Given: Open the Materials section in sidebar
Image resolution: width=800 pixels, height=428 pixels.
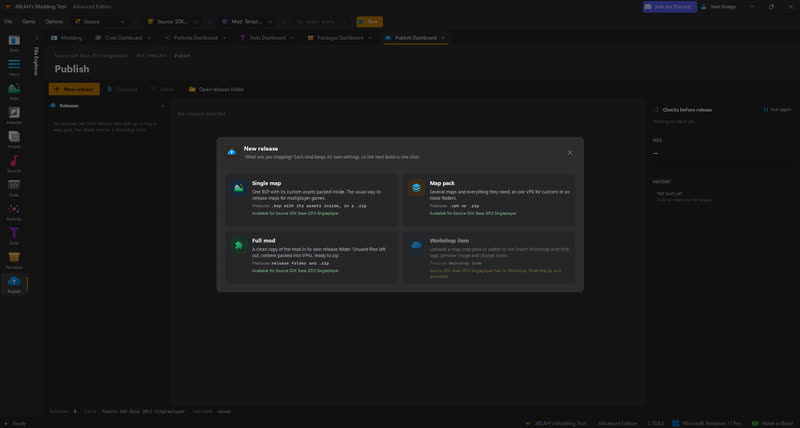Looking at the screenshot, I should tap(14, 116).
